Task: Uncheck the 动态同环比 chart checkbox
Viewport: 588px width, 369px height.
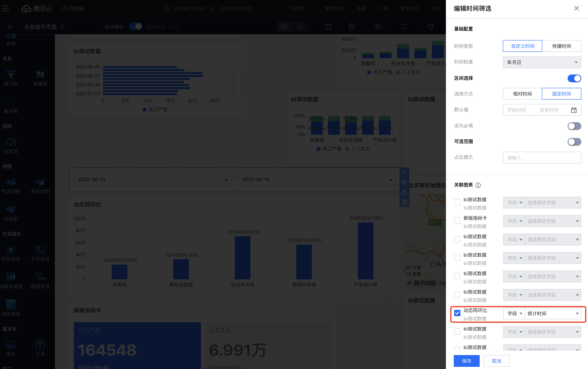Action: 457,313
